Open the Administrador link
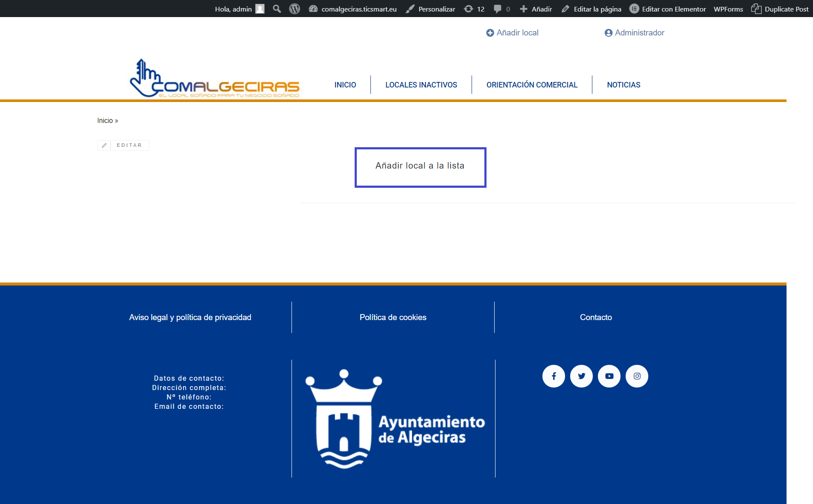The height and width of the screenshot is (504, 813). [x=635, y=33]
